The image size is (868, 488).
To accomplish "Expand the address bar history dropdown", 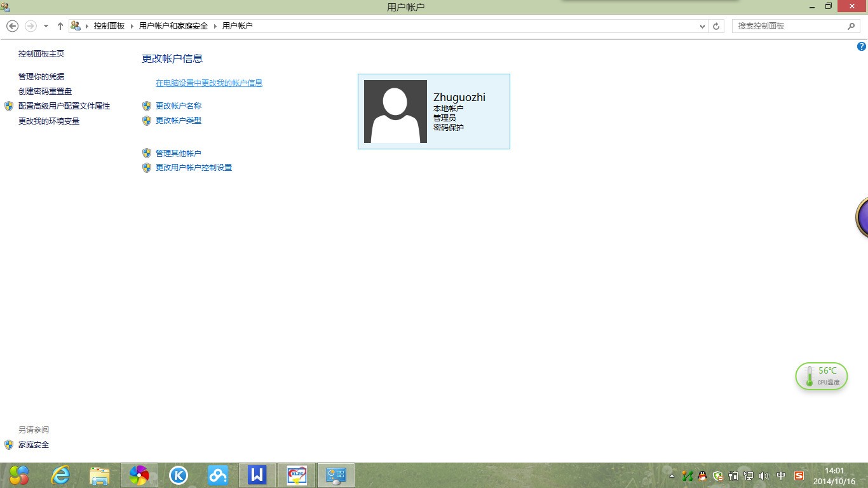I will point(702,26).
